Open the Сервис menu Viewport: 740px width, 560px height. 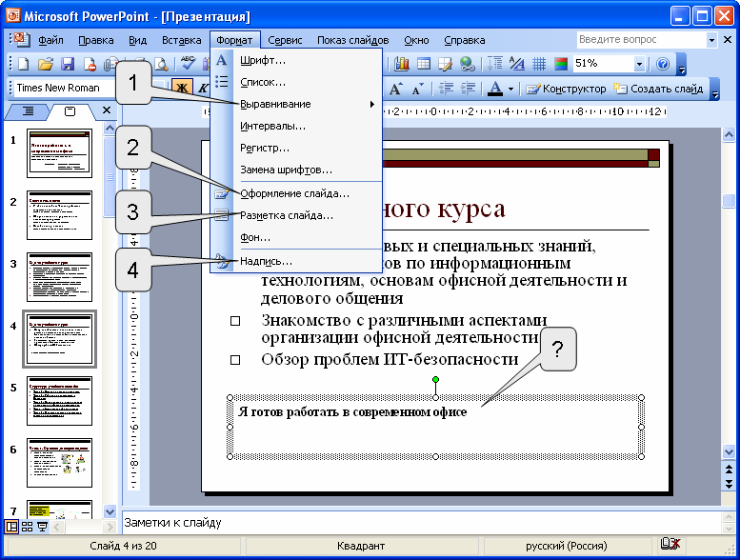pyautogui.click(x=285, y=40)
